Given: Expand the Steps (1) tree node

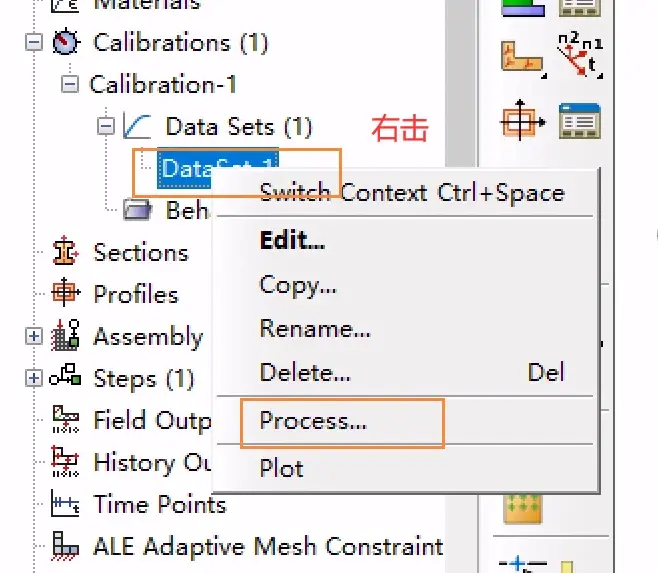Looking at the screenshot, I should pos(34,378).
